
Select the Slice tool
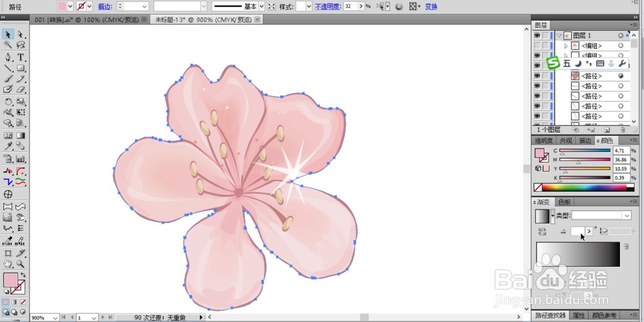tap(21, 253)
